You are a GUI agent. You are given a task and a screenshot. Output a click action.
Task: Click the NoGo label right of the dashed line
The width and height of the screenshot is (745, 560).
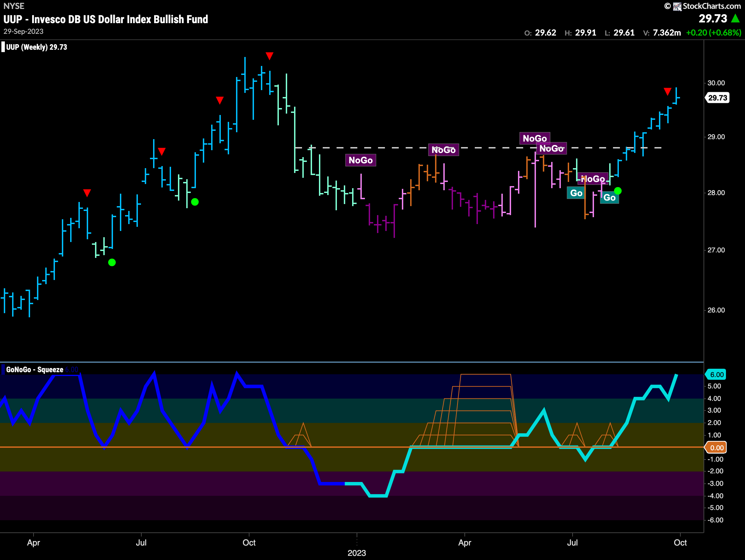pos(551,148)
